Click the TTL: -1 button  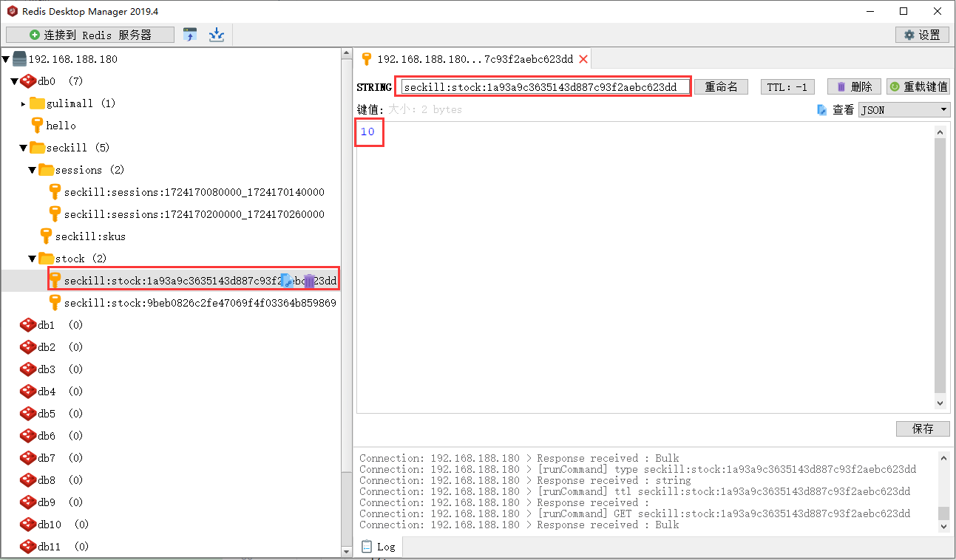pyautogui.click(x=787, y=86)
